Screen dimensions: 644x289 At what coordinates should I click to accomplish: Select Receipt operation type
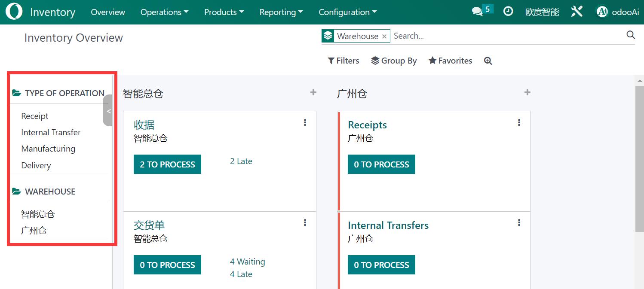35,116
